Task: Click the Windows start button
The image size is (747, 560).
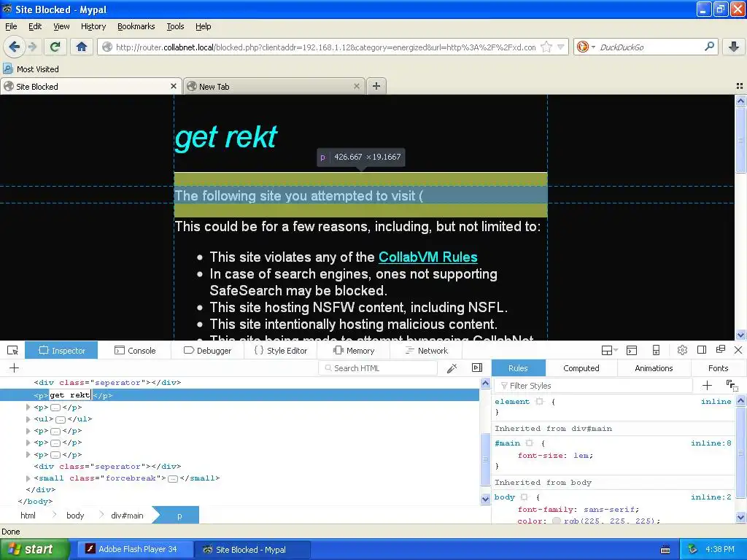Action: [34, 549]
